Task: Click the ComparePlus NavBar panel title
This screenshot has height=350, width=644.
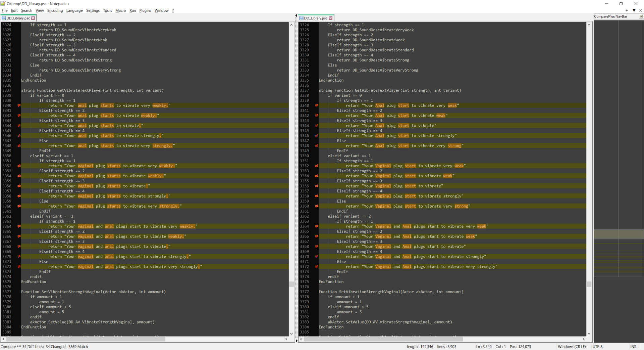Action: point(610,16)
